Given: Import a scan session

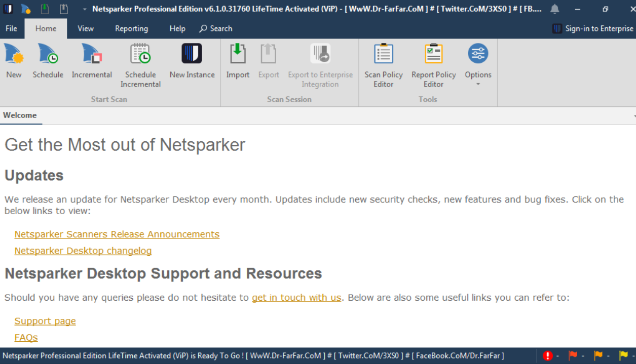Looking at the screenshot, I should 238,61.
